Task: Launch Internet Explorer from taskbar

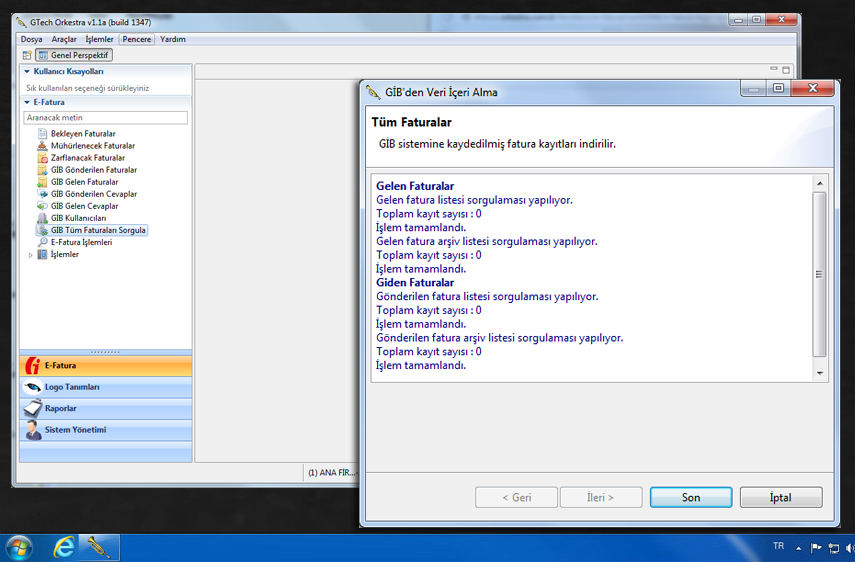Action: click(64, 547)
